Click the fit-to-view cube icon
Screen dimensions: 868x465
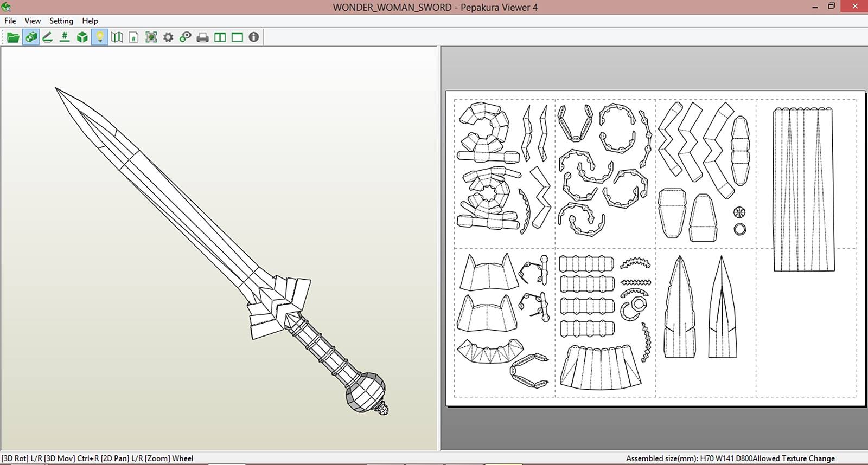[x=151, y=37]
